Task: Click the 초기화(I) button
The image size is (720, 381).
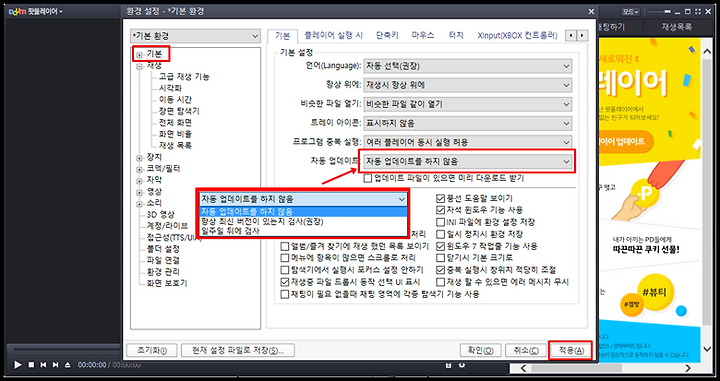Action: click(152, 351)
